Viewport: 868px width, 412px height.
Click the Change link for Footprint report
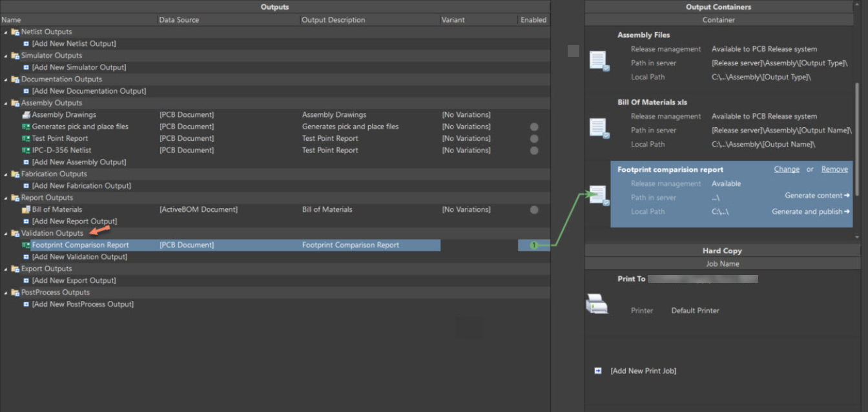(x=787, y=169)
